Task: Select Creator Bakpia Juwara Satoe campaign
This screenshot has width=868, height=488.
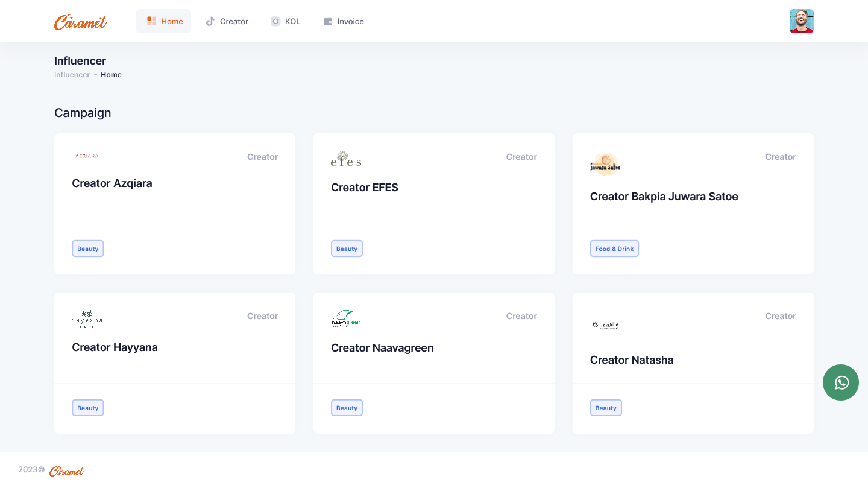Action: (x=664, y=197)
